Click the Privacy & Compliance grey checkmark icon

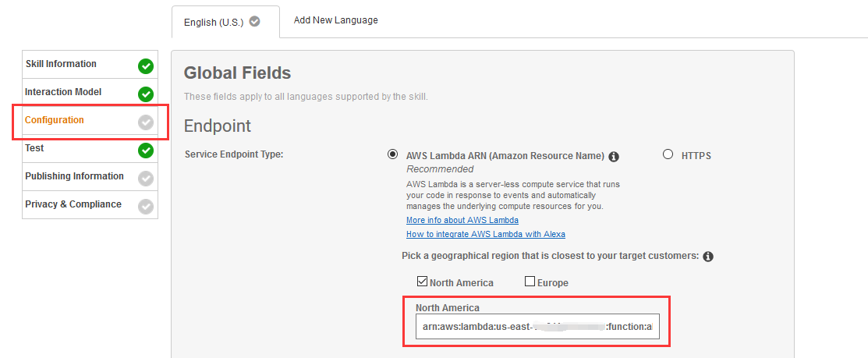146,207
